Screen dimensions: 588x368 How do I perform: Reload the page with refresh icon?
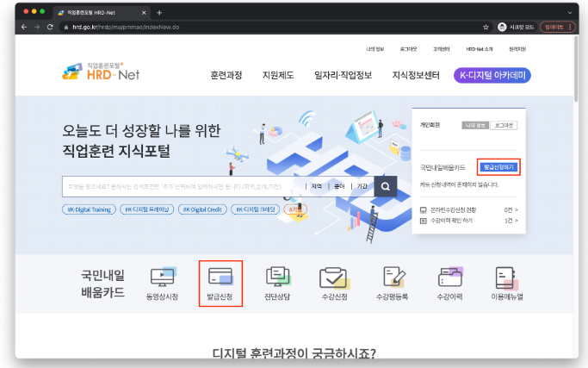click(x=50, y=27)
